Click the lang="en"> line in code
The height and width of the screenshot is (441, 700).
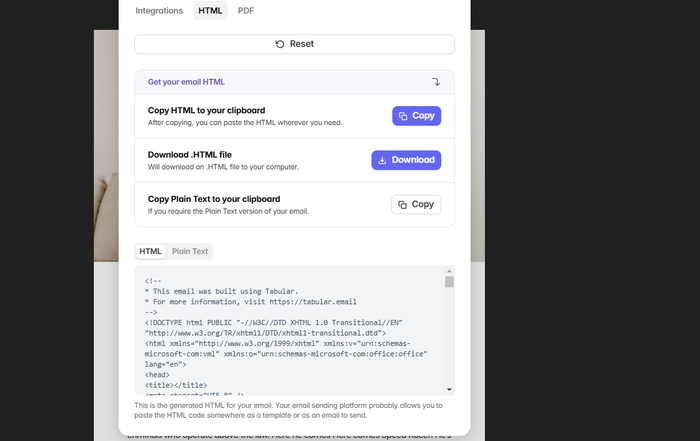(x=165, y=365)
